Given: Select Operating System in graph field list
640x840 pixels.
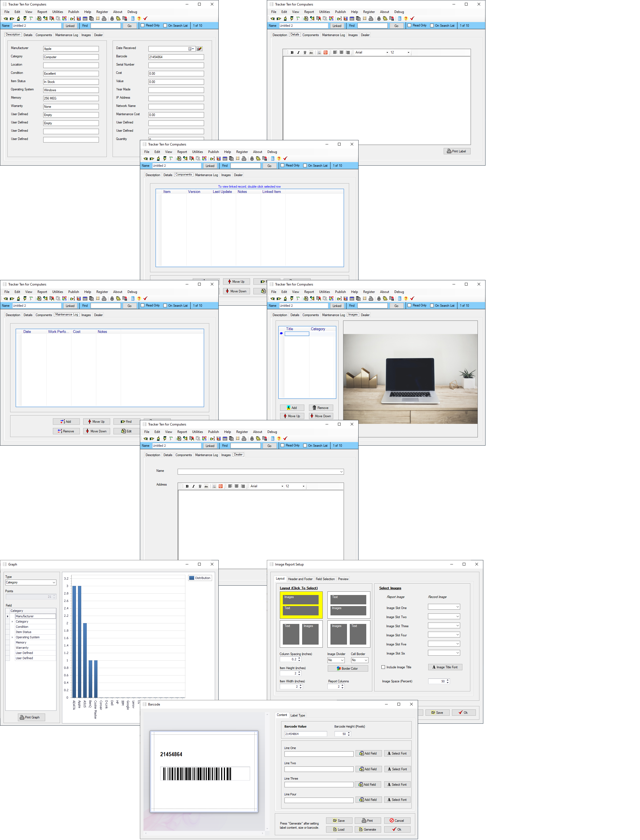Looking at the screenshot, I should [x=28, y=637].
